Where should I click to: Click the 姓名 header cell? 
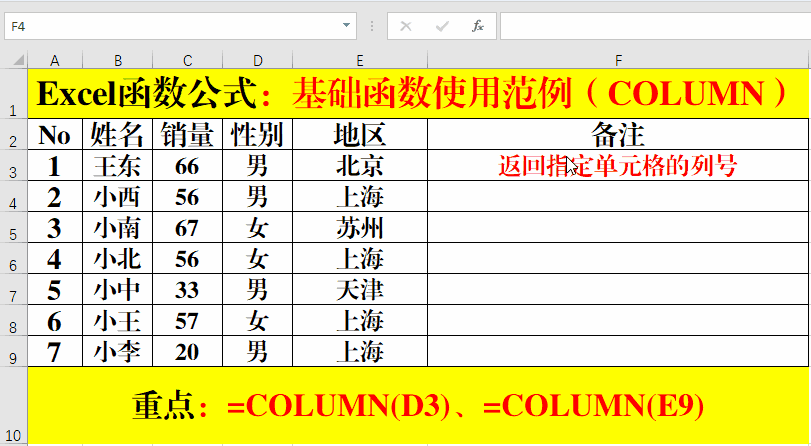[117, 135]
